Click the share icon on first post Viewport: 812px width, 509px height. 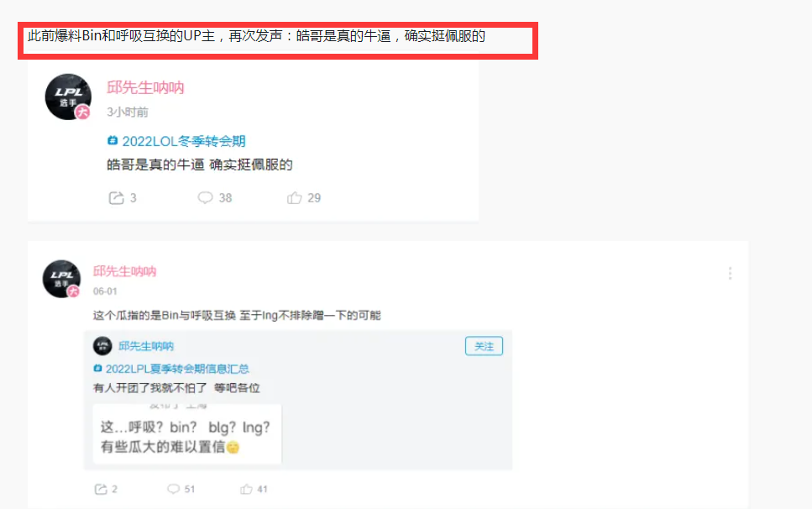[x=117, y=197]
